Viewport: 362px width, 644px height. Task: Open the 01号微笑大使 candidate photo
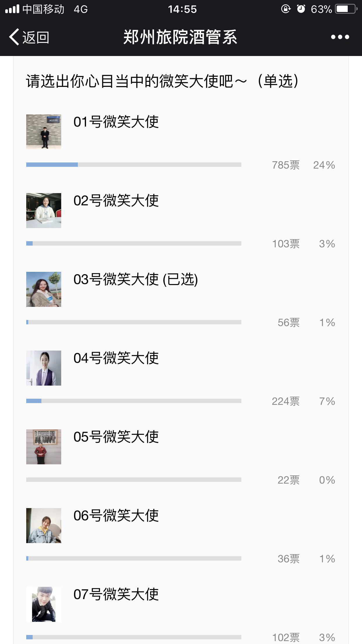[x=44, y=132]
